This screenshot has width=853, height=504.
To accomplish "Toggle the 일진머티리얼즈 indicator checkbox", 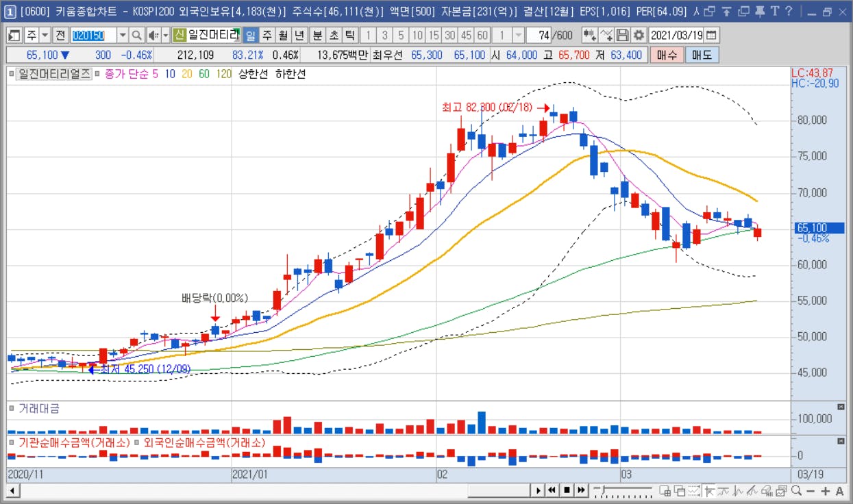I will click(x=12, y=73).
